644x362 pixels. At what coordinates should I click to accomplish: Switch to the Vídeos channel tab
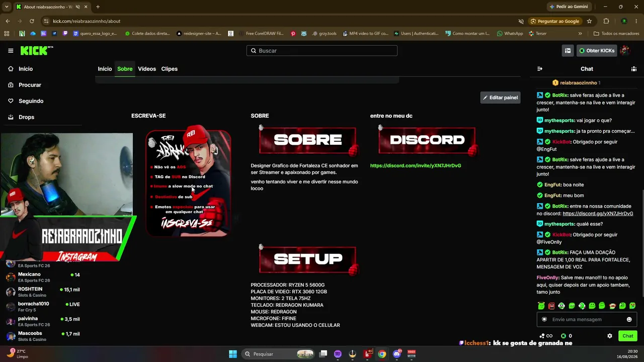147,69
